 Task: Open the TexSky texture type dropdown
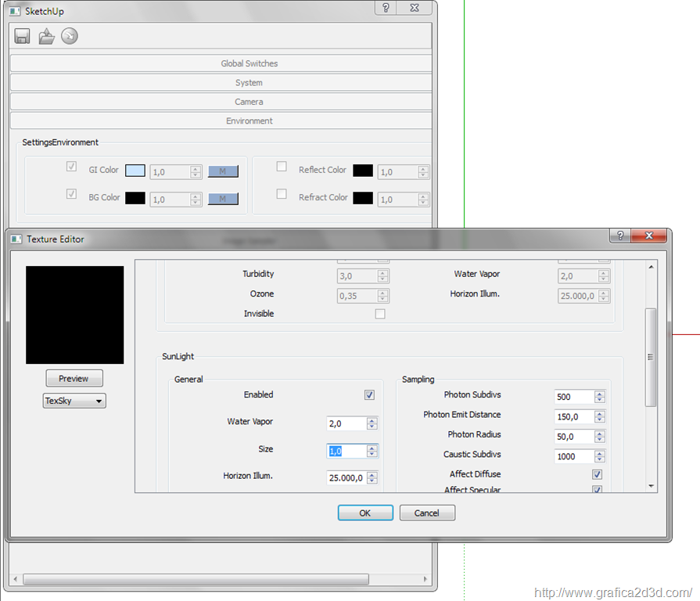tap(74, 401)
